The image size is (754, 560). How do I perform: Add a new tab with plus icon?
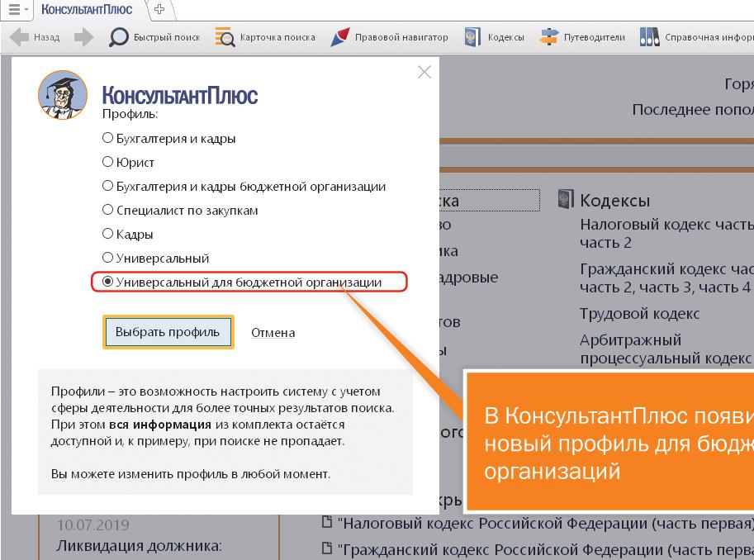tap(159, 9)
